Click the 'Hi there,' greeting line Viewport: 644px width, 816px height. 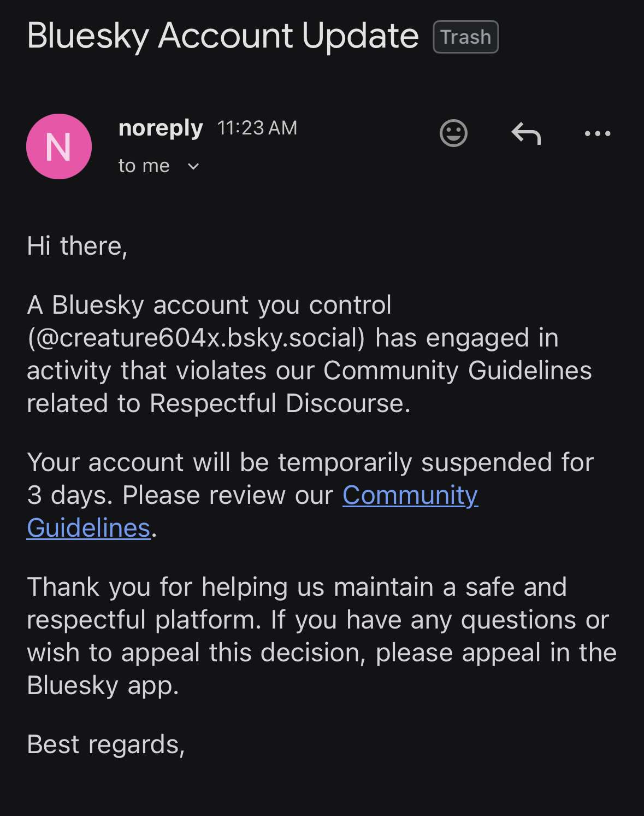77,246
